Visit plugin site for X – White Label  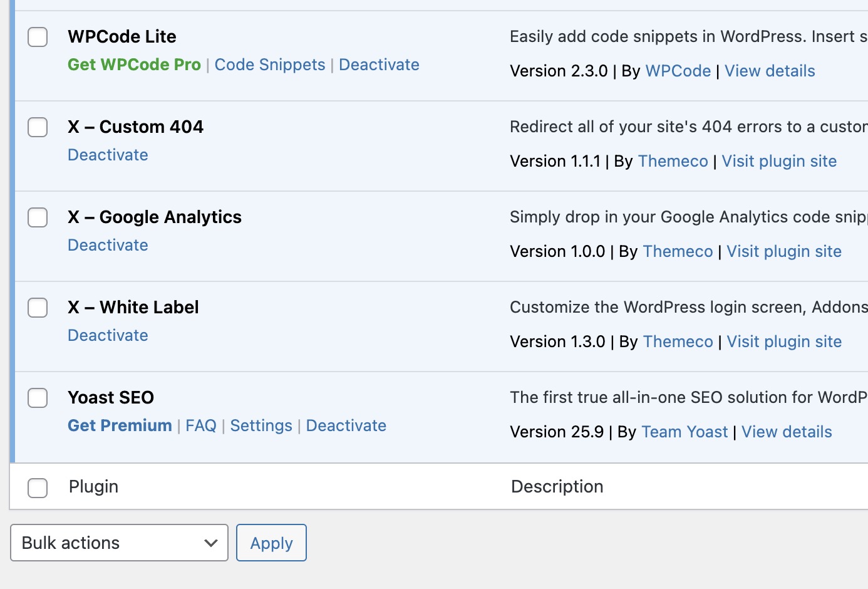784,341
